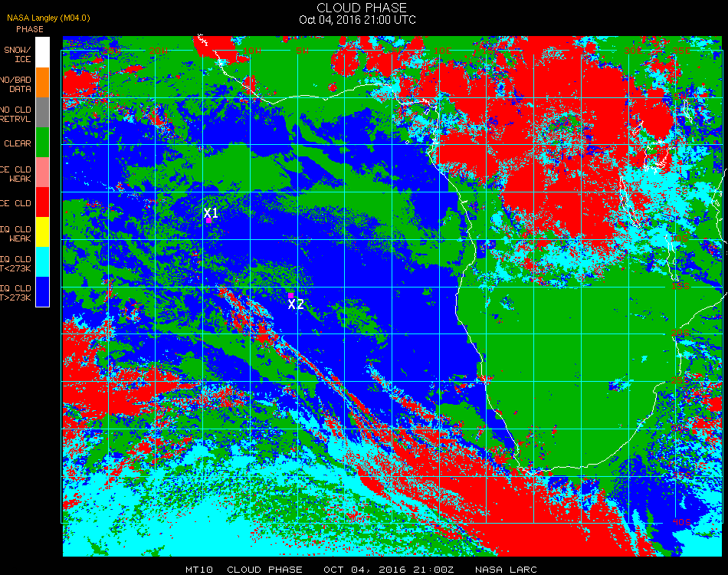Click the X1 label on the map
The height and width of the screenshot is (575, 728).
pyautogui.click(x=211, y=212)
